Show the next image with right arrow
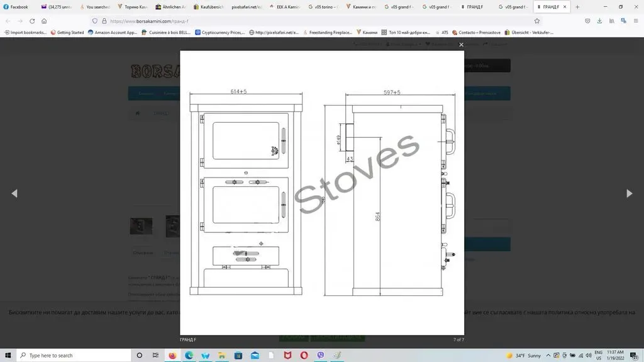Screen dimensions: 644x362 (x=629, y=193)
